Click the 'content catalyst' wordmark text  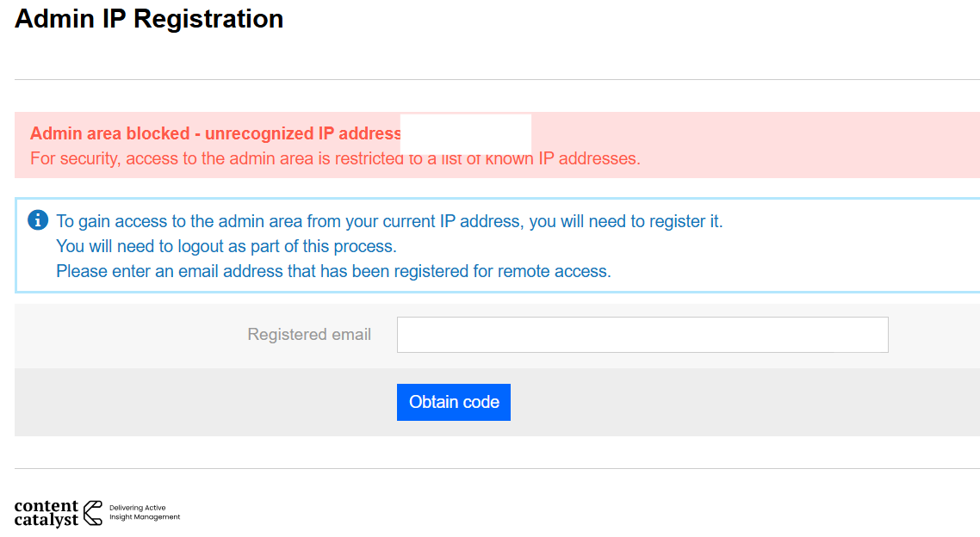(47, 513)
